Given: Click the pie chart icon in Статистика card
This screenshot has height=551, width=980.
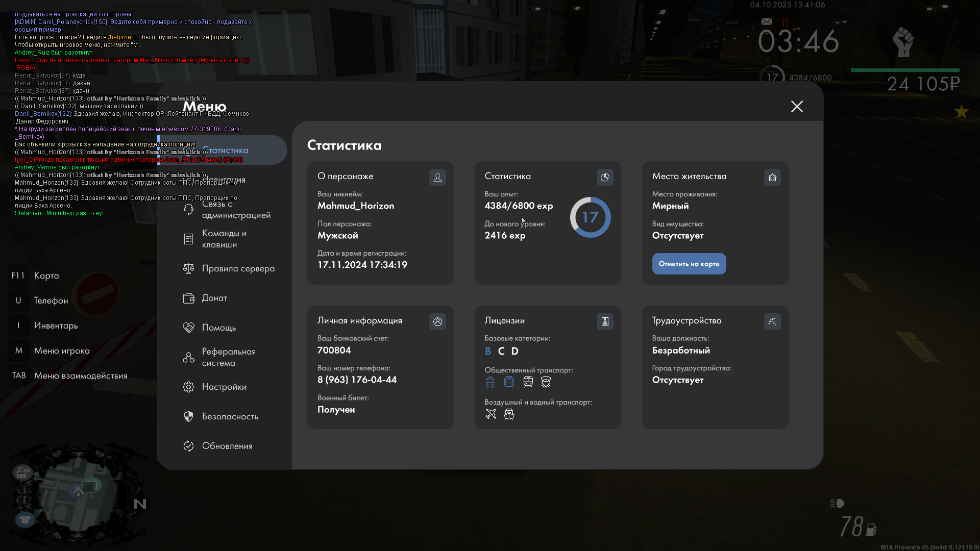Looking at the screenshot, I should coord(605,177).
